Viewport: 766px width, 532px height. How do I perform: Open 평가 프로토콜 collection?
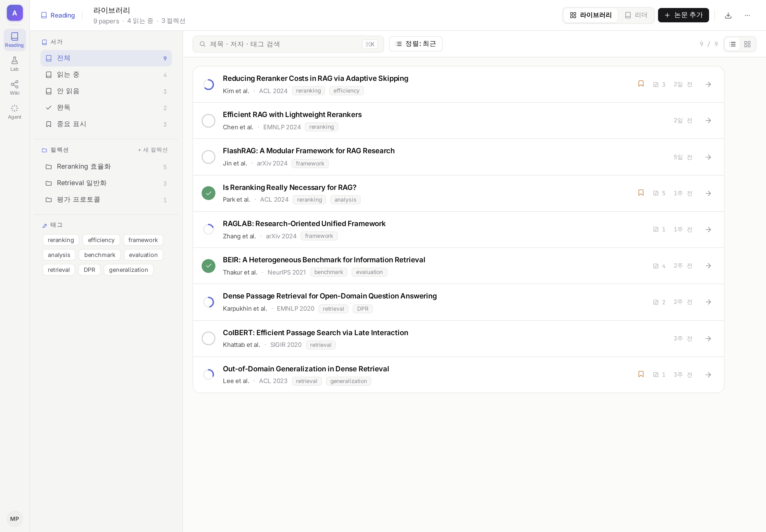[106, 199]
